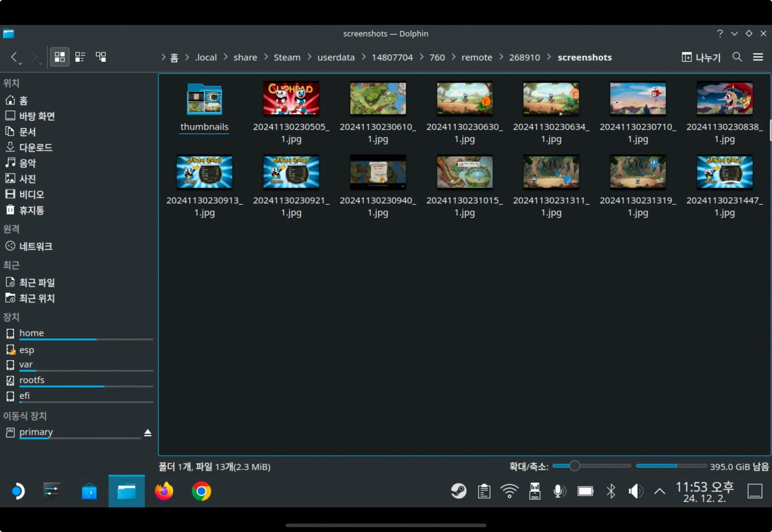Open the application launcher on taskbar

point(18,491)
